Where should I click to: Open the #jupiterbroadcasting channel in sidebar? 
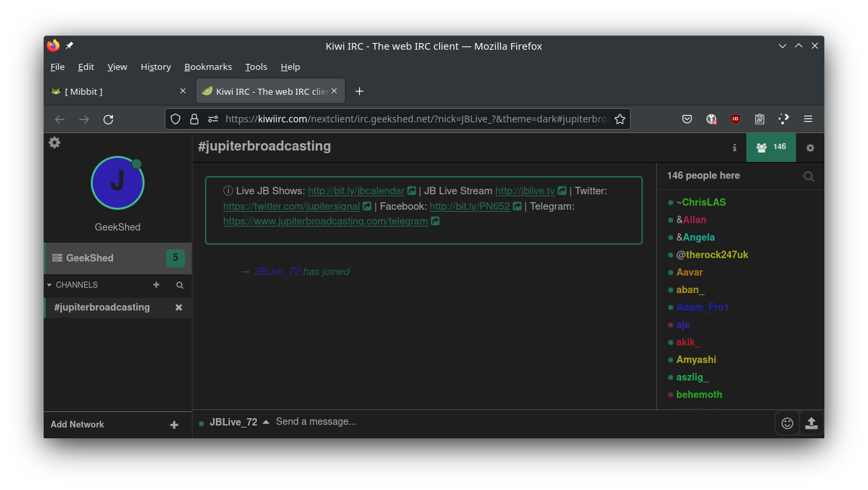tap(102, 307)
